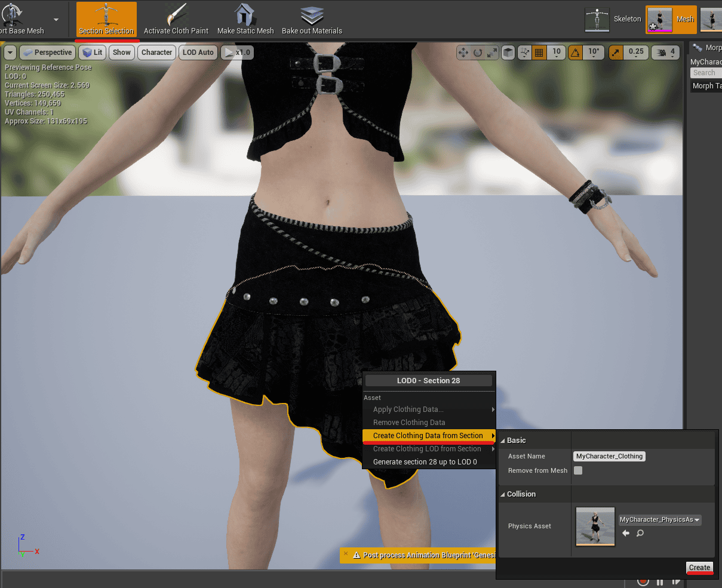722x588 pixels.
Task: Open the MyCharacter_PhysicsAs asset dropdown
Action: click(659, 520)
